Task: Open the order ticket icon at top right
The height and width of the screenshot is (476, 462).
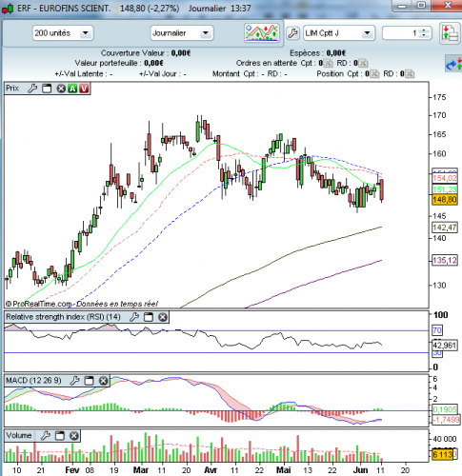Action: pos(450,33)
